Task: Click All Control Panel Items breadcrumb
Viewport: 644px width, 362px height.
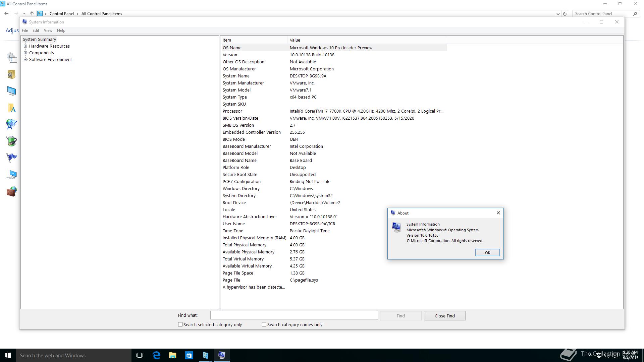Action: pyautogui.click(x=102, y=14)
